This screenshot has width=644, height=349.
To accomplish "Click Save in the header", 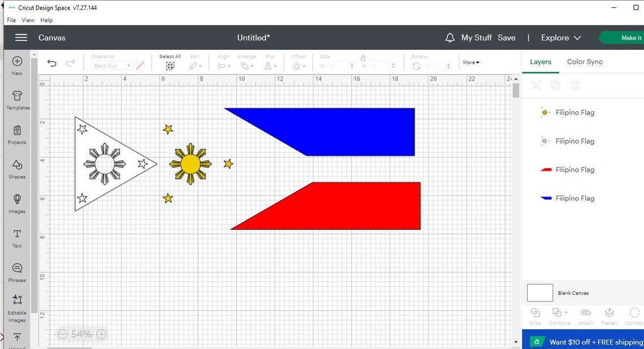I will coord(506,37).
